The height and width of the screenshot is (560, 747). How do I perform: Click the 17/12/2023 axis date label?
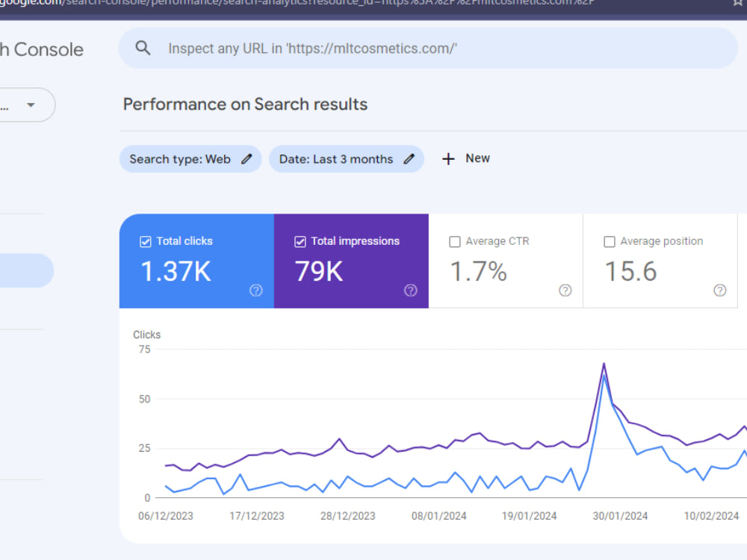(257, 516)
